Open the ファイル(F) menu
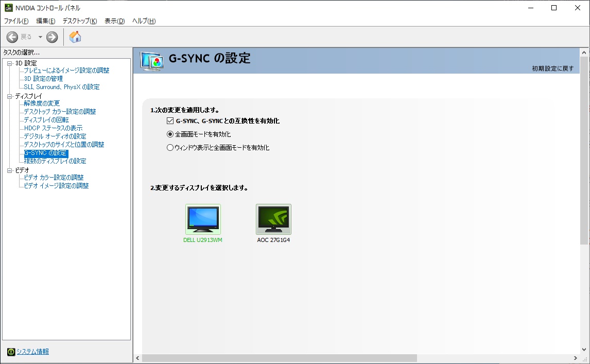 [16, 21]
